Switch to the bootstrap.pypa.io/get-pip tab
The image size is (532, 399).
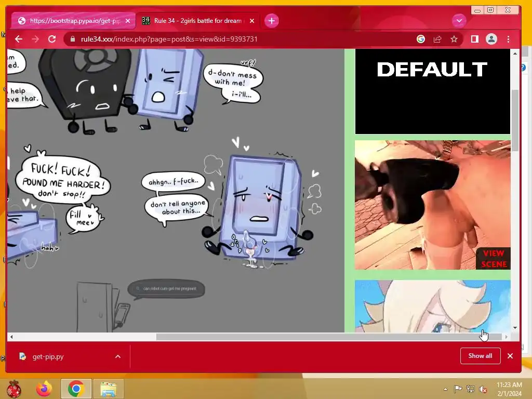(73, 21)
